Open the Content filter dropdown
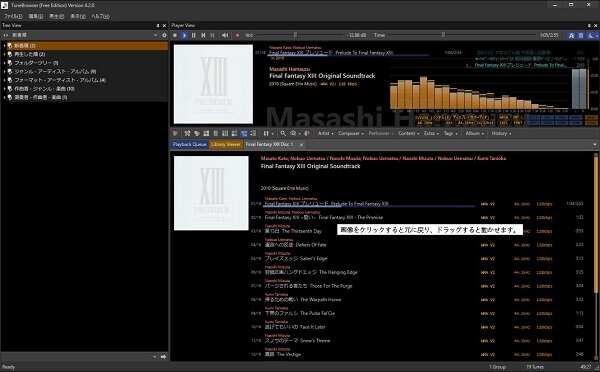600x372 pixels. pyautogui.click(x=409, y=133)
